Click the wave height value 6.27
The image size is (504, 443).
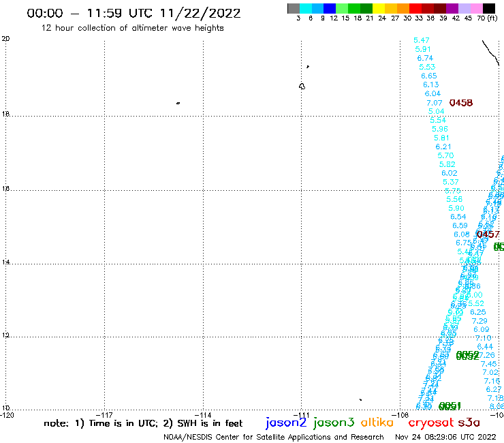(494, 390)
